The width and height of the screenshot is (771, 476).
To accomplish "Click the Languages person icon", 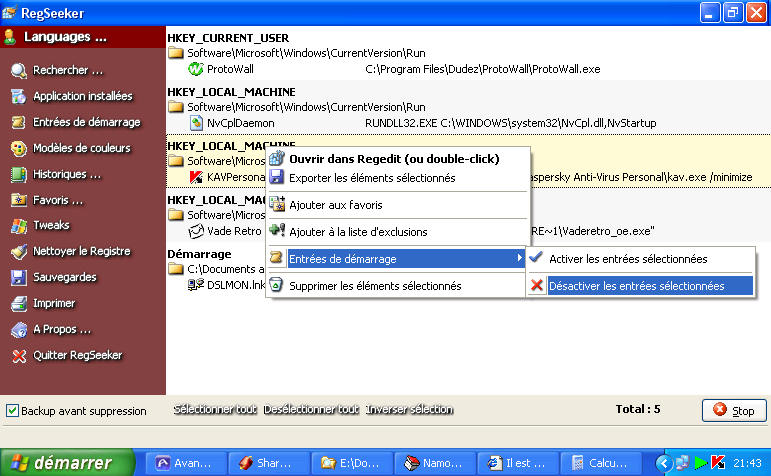I will [x=9, y=37].
